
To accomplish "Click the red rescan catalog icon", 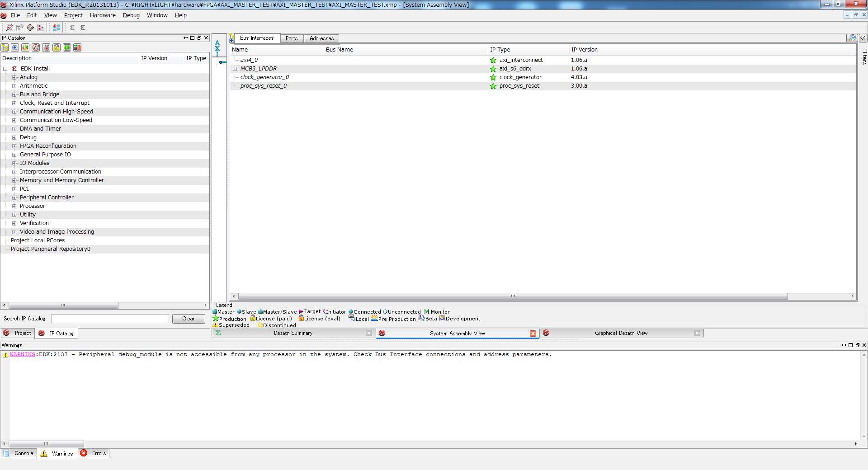I will (36, 47).
